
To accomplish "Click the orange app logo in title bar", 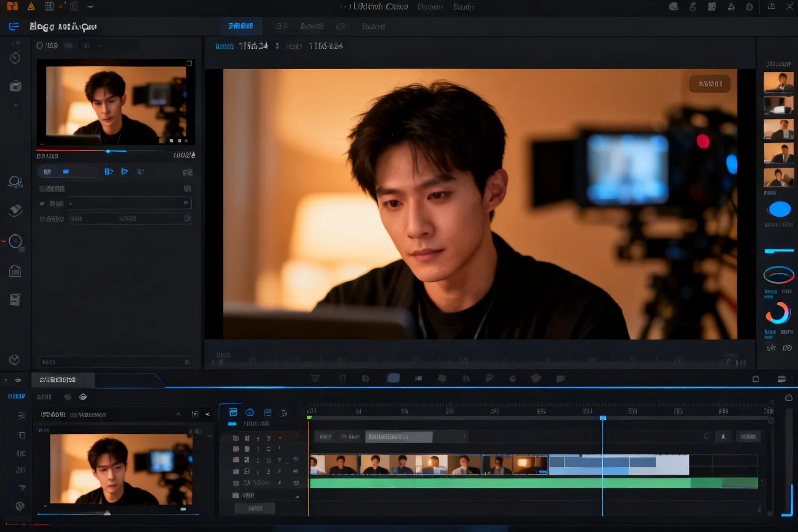I will [x=12, y=6].
